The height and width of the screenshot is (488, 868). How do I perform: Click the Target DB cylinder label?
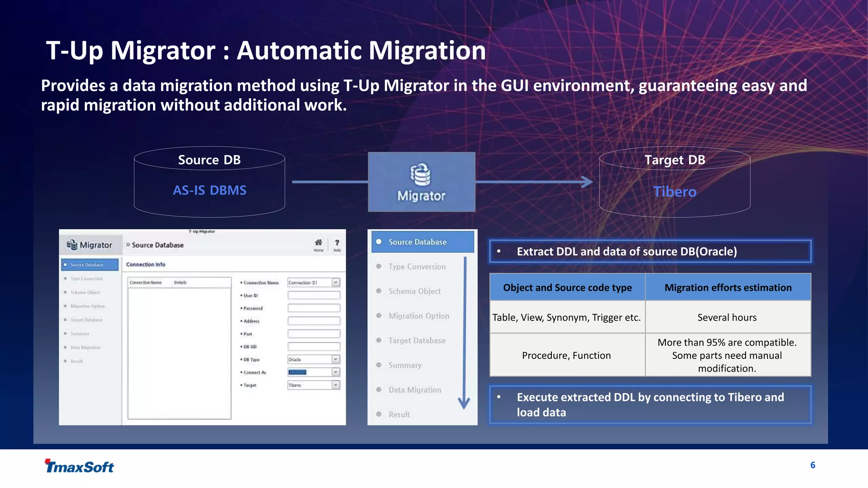(675, 160)
